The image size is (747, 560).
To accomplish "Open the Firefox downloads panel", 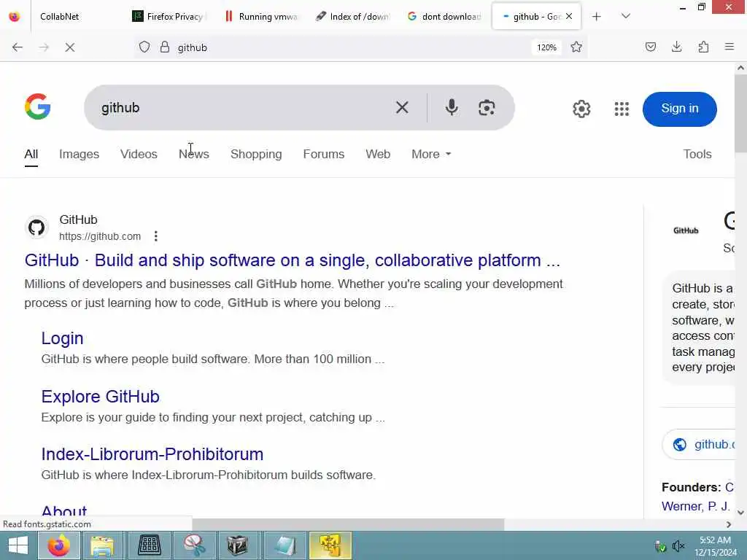I will (x=676, y=47).
